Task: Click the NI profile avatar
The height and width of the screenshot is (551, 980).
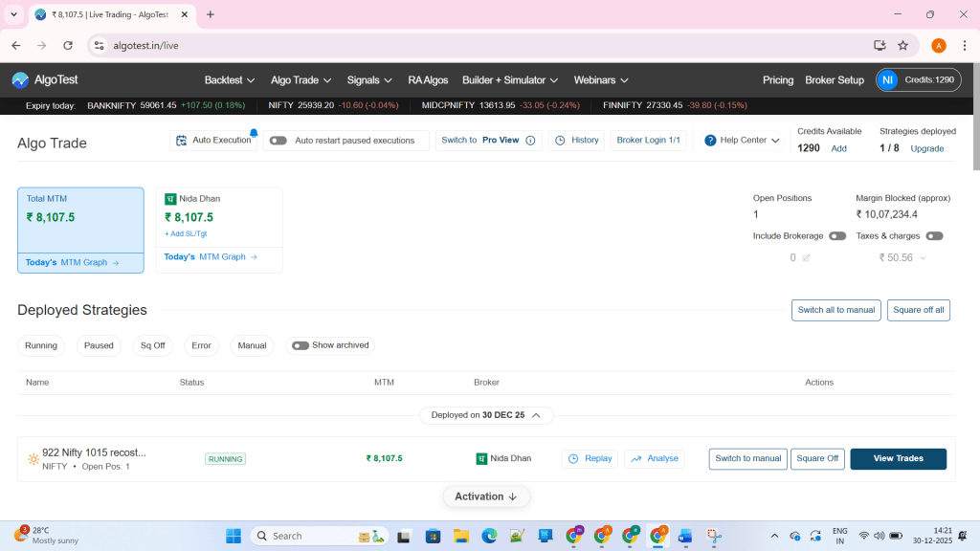Action: pos(887,80)
